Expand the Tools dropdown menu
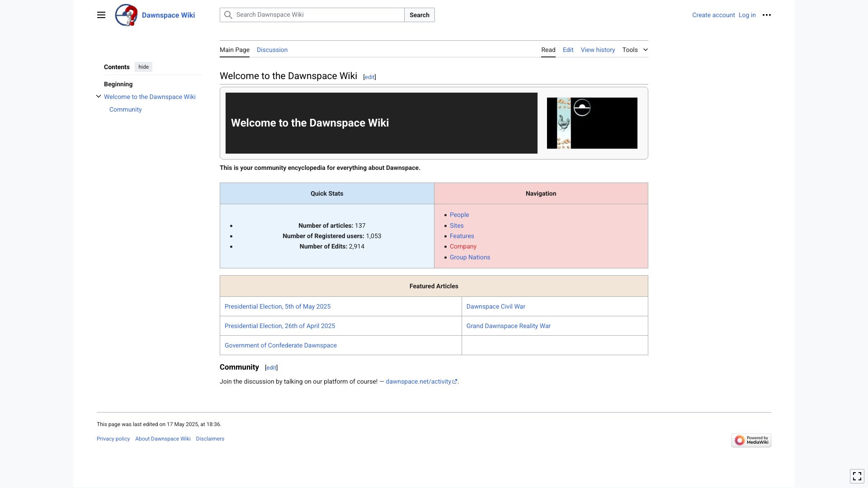 tap(635, 50)
